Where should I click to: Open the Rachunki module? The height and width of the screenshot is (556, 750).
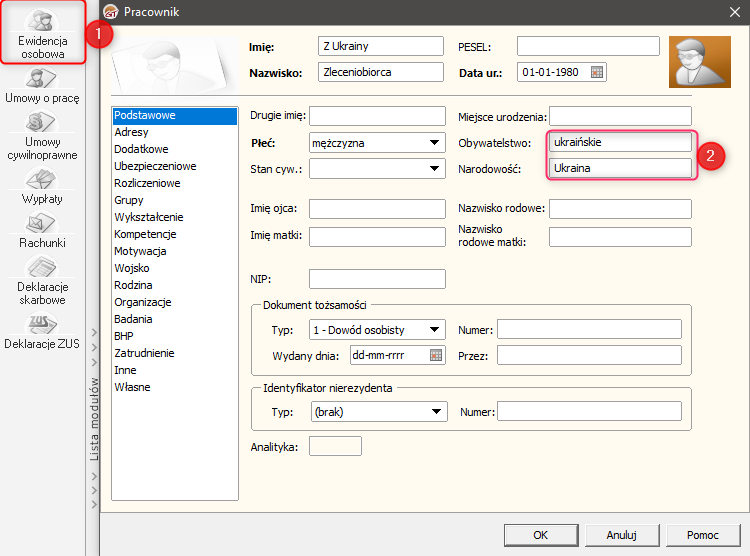(x=41, y=233)
